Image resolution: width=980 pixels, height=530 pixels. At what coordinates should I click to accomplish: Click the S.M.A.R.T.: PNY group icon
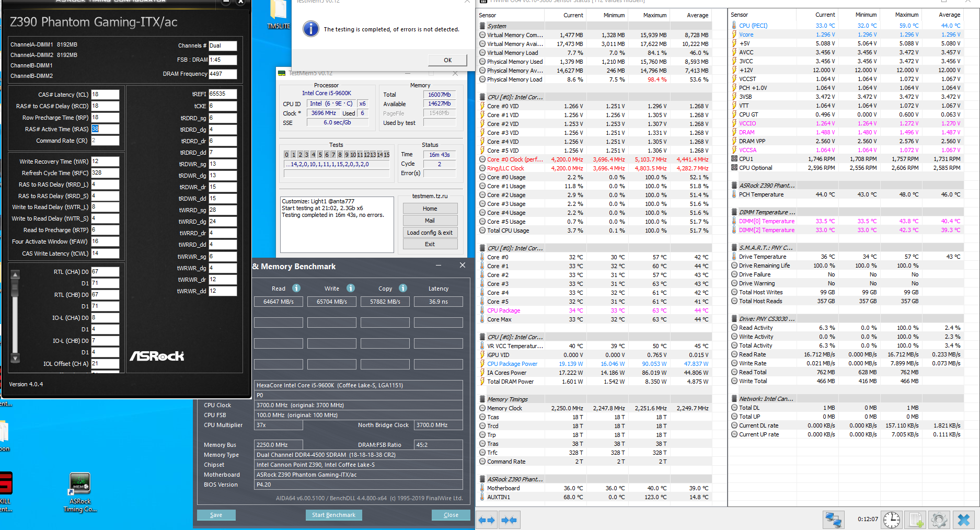click(x=734, y=248)
